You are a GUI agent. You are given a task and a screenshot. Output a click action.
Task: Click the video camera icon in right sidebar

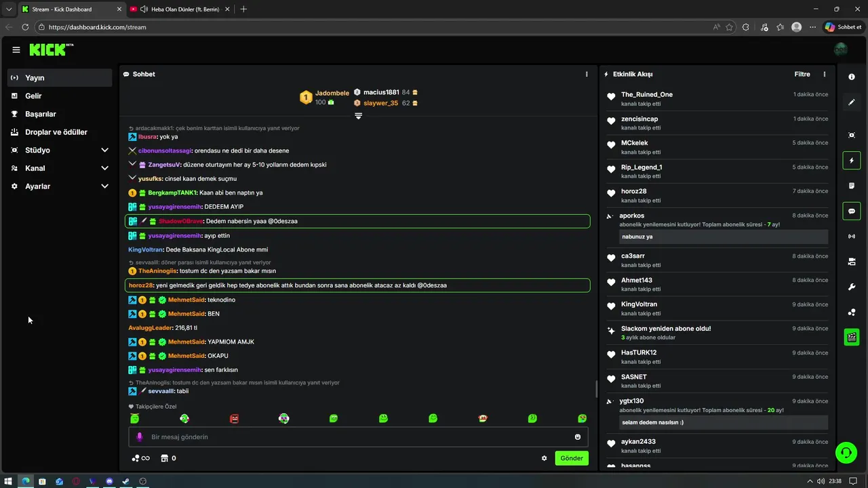(852, 262)
